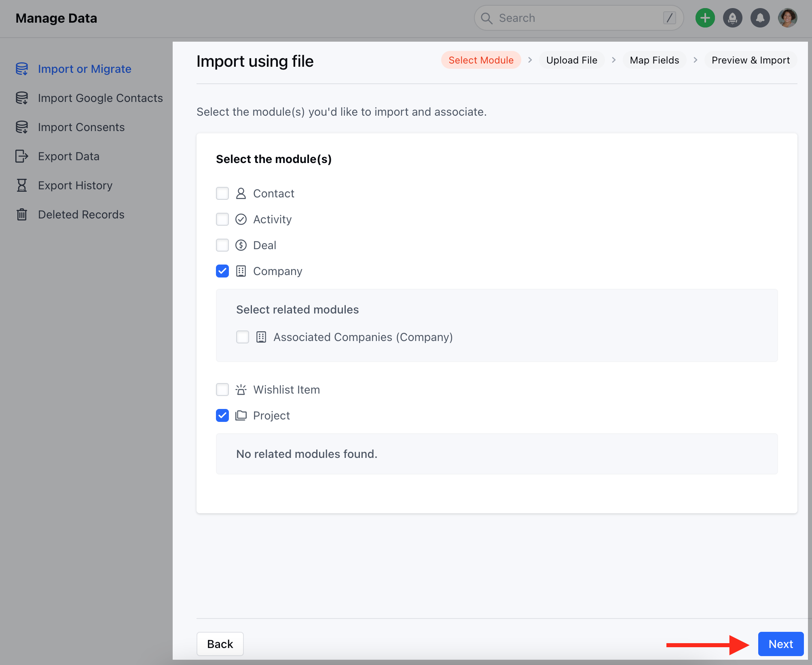Click the Export History hourglass icon
The width and height of the screenshot is (812, 665).
[22, 185]
